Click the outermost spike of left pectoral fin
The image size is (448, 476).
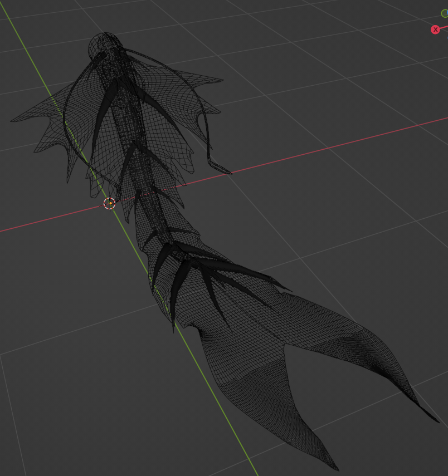pyautogui.click(x=18, y=119)
